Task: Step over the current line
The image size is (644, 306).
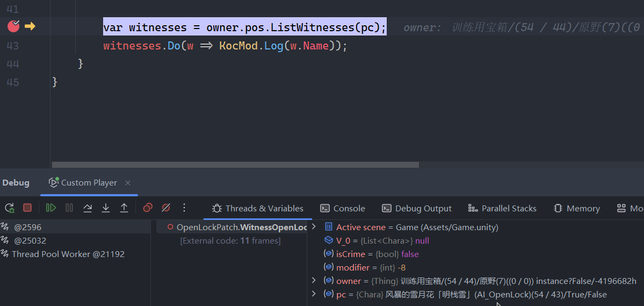Action: click(x=88, y=208)
